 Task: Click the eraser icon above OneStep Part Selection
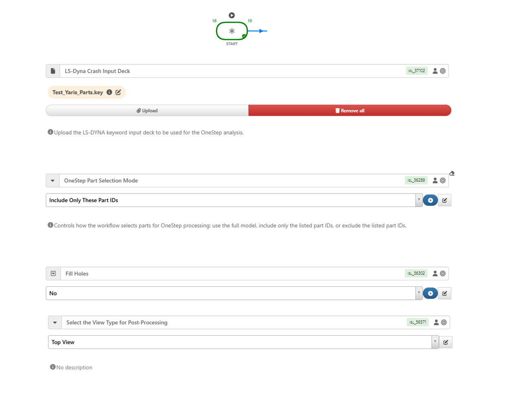[x=452, y=173]
